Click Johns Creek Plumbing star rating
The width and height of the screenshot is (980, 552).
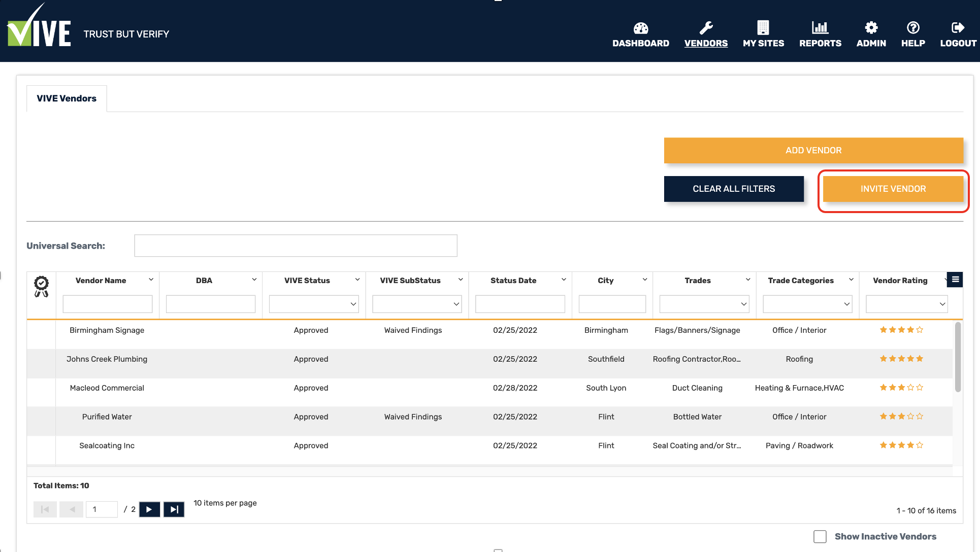click(901, 359)
